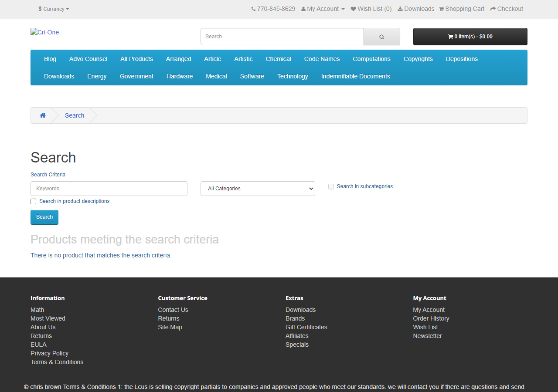Click the magnifier search button in header
This screenshot has width=558, height=392.
[382, 37]
